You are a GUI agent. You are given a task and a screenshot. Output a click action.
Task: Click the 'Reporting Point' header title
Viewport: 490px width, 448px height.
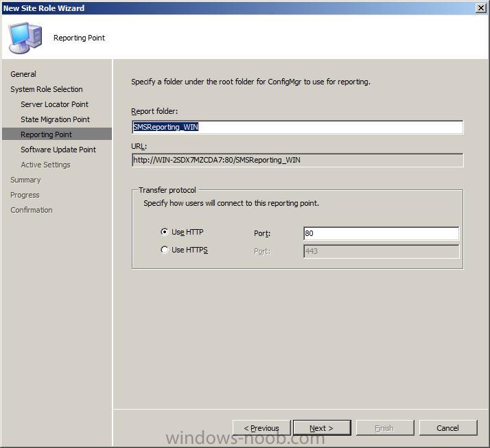coord(79,38)
